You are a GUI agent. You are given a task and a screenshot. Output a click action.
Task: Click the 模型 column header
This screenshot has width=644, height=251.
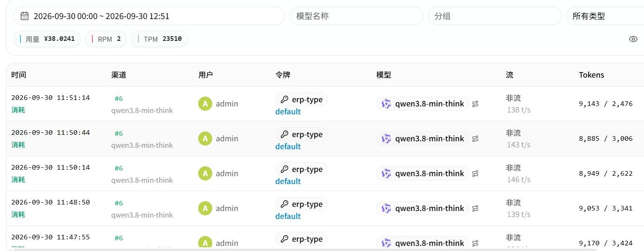[384, 75]
